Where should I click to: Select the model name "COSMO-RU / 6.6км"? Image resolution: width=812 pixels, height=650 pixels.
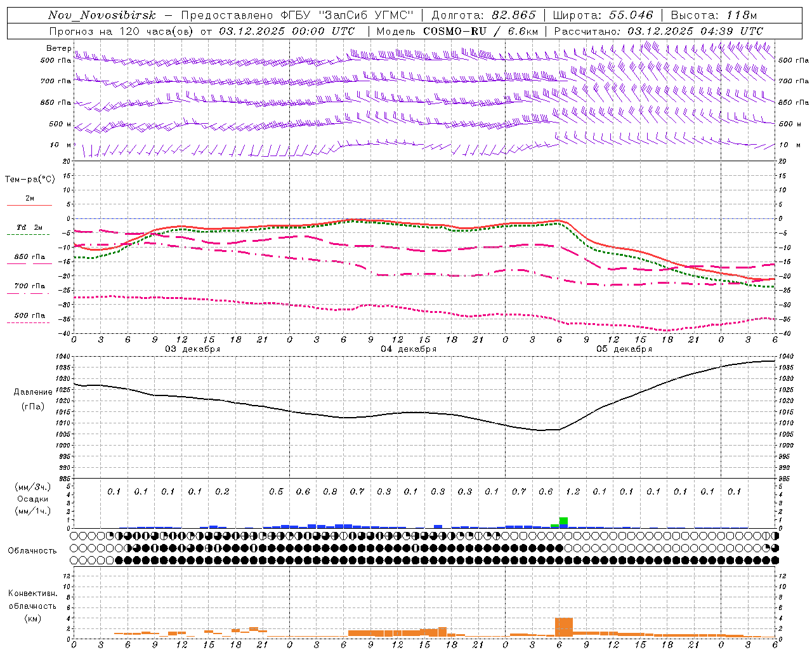[480, 31]
